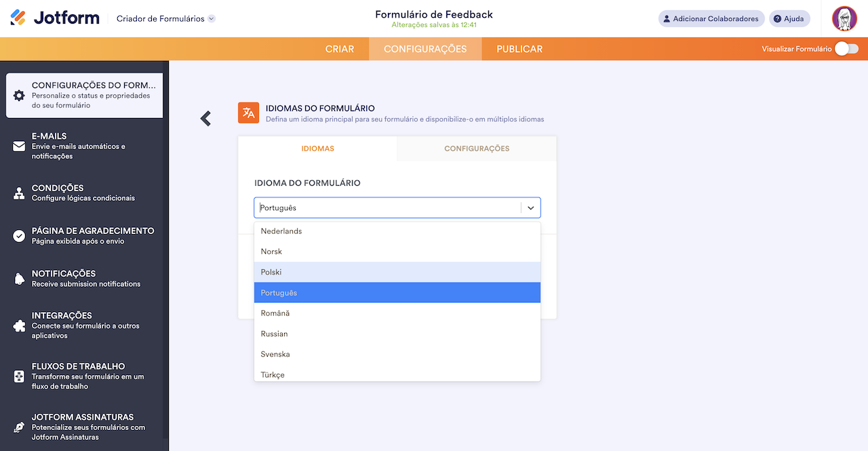Viewport: 868px width, 451px height.
Task: Open the Publicar tab
Action: [x=519, y=49]
